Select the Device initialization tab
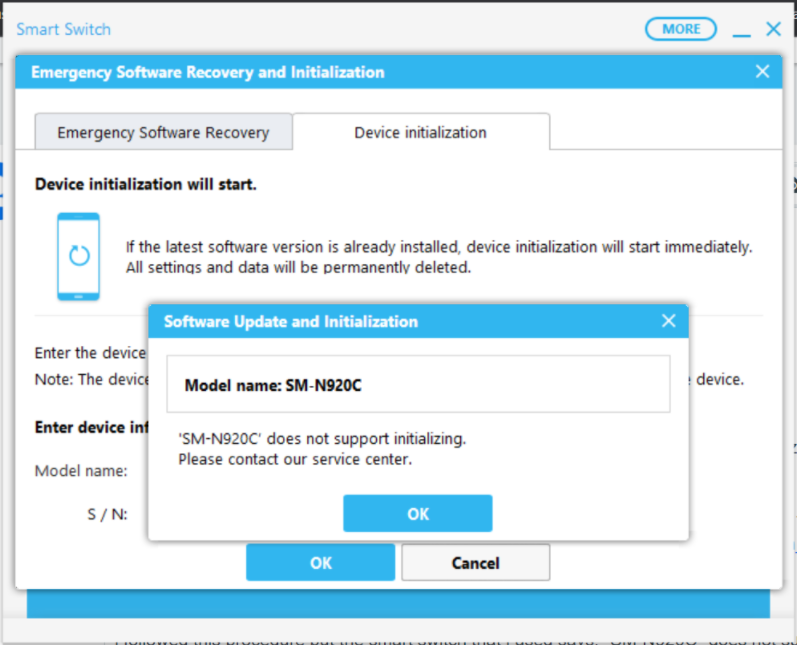 420,132
